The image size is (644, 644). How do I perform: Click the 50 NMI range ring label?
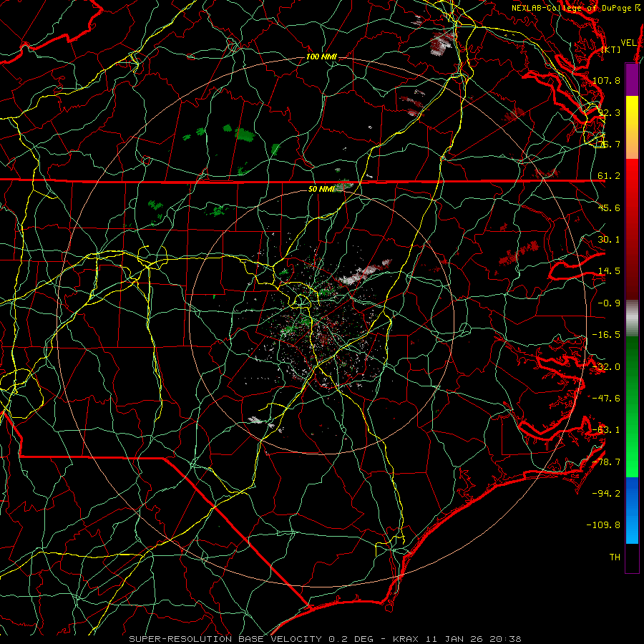click(x=321, y=189)
